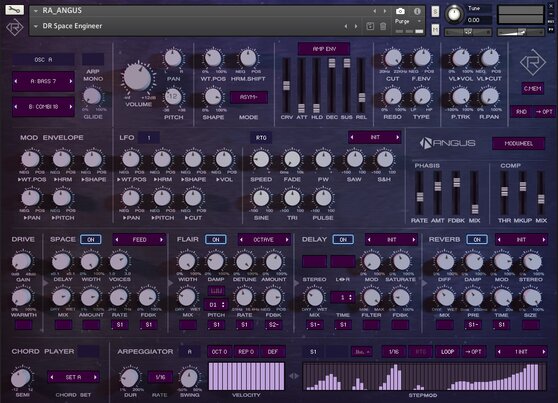Disable the REVERB ON switch
The image size is (558, 403).
[477, 240]
